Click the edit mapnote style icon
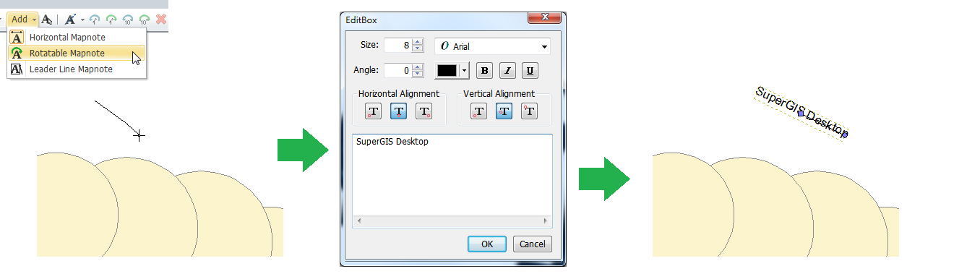The height and width of the screenshot is (274, 980). [x=70, y=20]
